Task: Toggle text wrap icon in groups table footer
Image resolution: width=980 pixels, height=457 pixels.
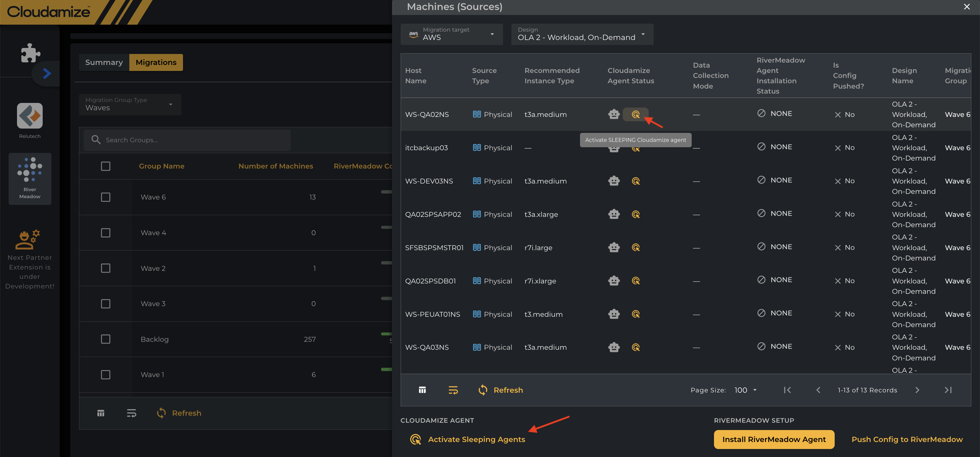Action: click(132, 413)
